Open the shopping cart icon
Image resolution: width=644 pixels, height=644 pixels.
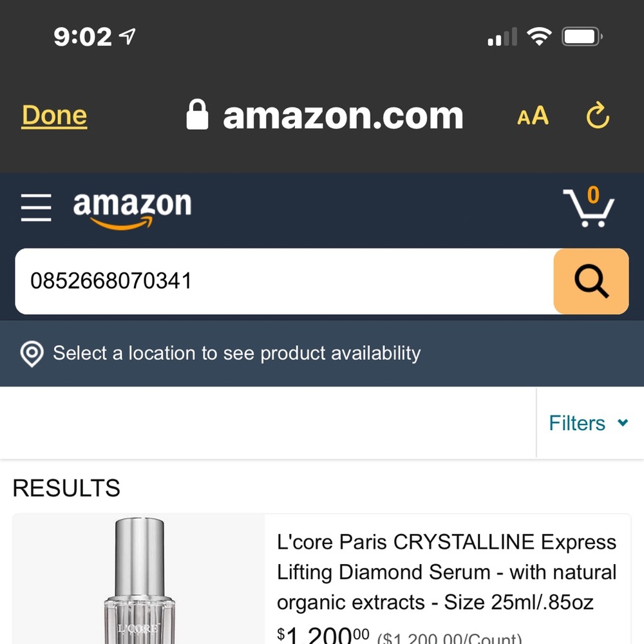pyautogui.click(x=589, y=207)
